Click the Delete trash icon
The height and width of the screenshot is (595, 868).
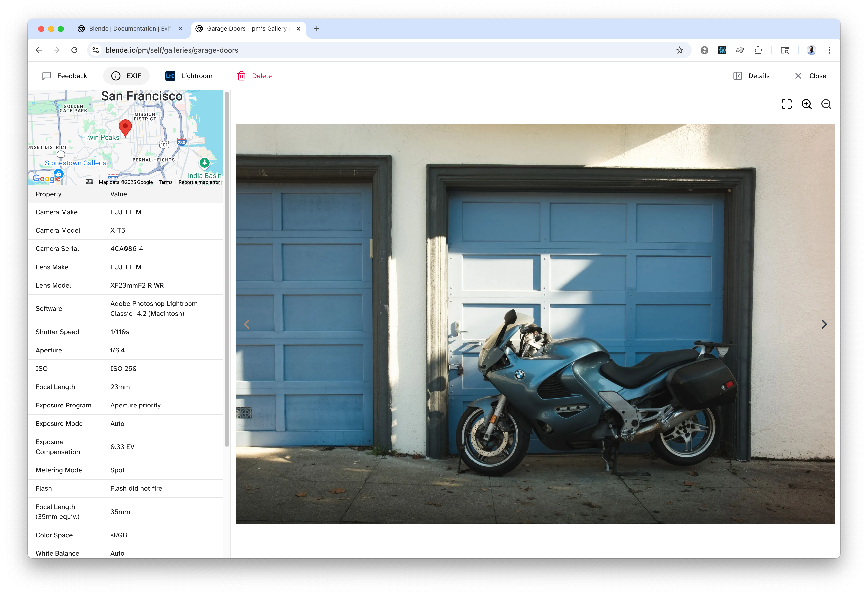point(242,76)
